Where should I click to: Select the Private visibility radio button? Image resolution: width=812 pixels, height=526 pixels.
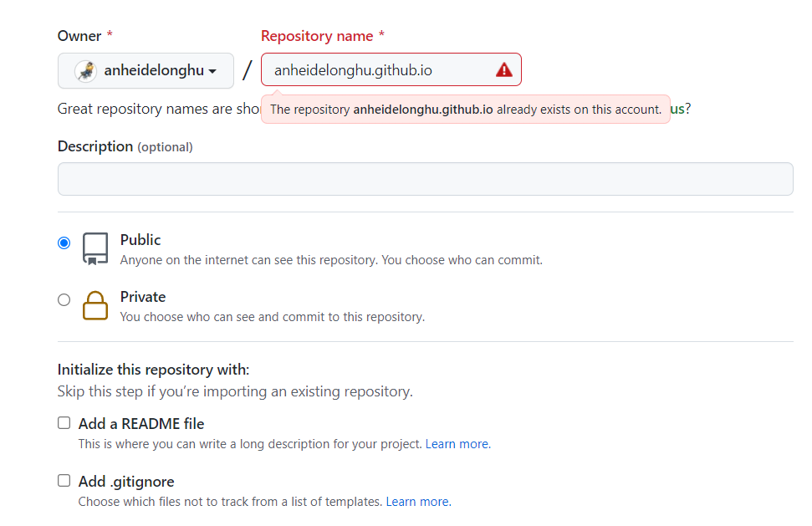(x=64, y=299)
